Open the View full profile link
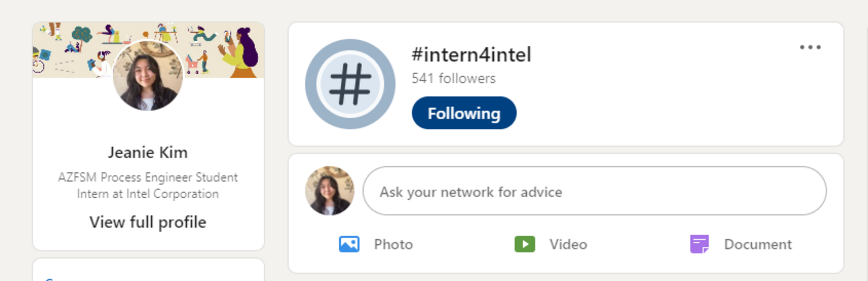 point(147,222)
